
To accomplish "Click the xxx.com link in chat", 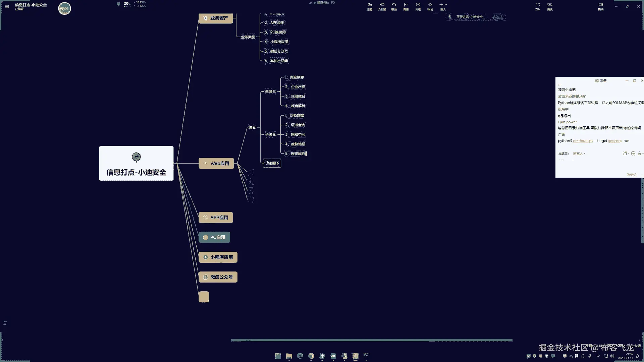I will coord(614,141).
